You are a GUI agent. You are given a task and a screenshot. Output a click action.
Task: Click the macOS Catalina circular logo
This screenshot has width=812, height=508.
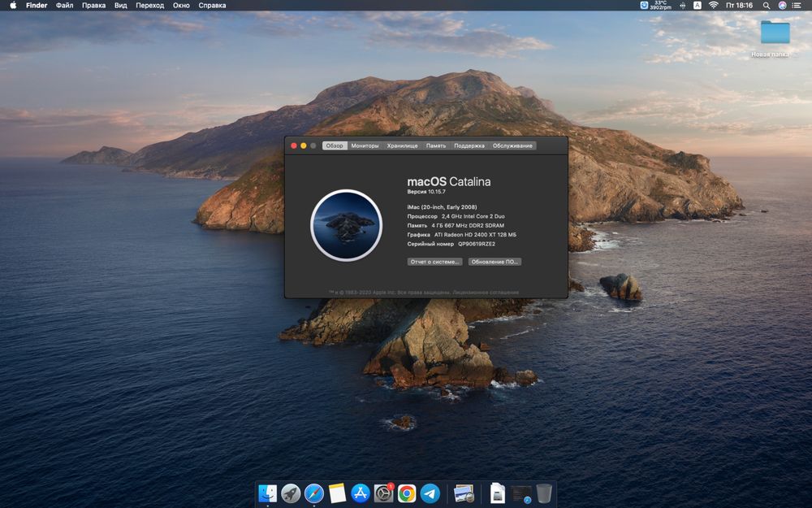tap(346, 225)
